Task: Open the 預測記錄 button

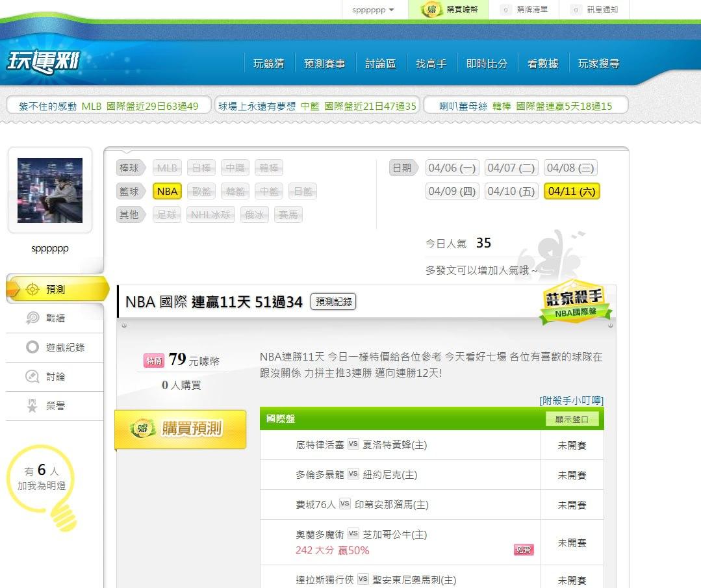Action: (333, 302)
